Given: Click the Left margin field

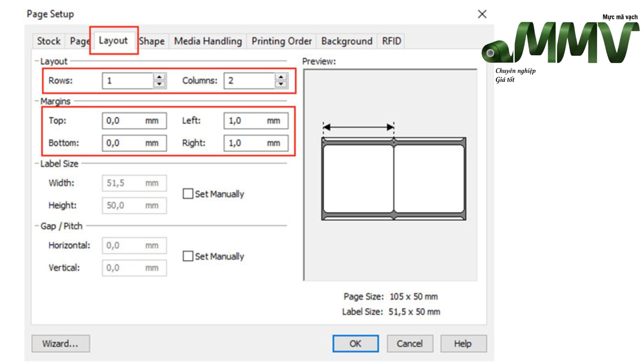Looking at the screenshot, I should [256, 121].
